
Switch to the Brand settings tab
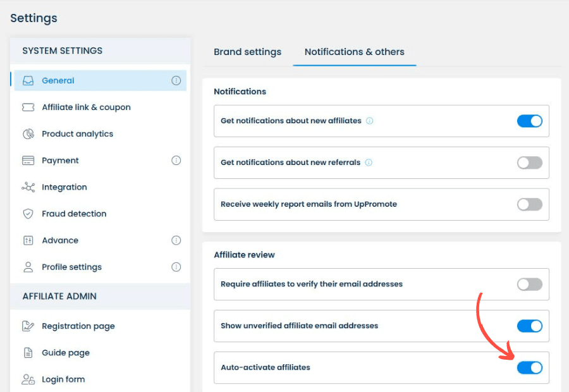tap(247, 52)
